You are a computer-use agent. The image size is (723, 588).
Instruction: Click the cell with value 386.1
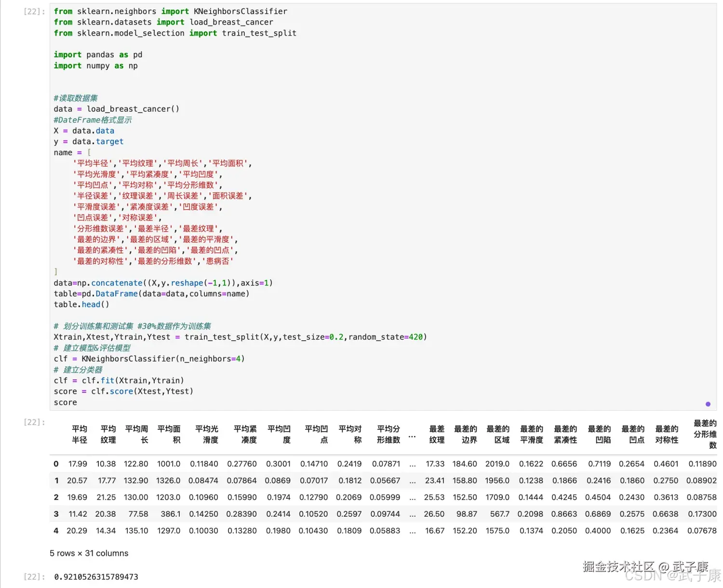(x=171, y=514)
